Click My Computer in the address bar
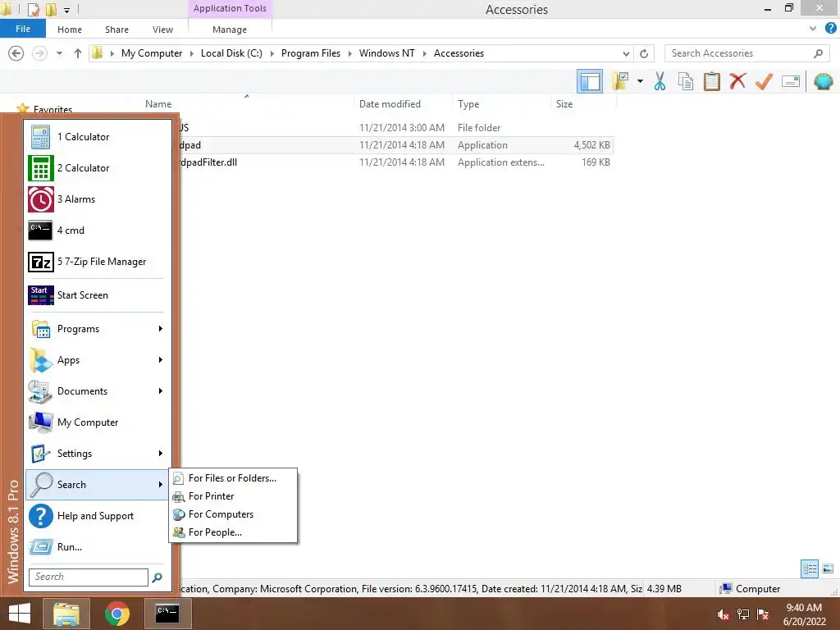Viewport: 840px width, 630px height. tap(152, 53)
